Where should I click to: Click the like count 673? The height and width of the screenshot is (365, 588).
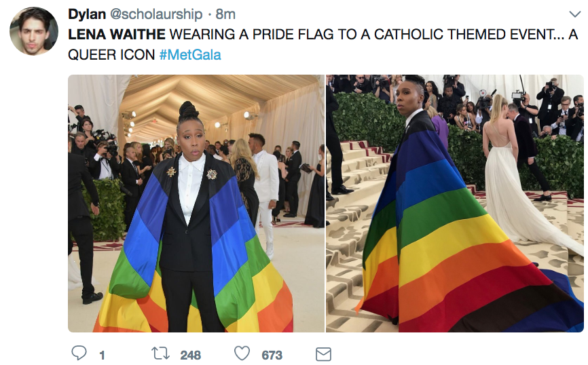(272, 355)
